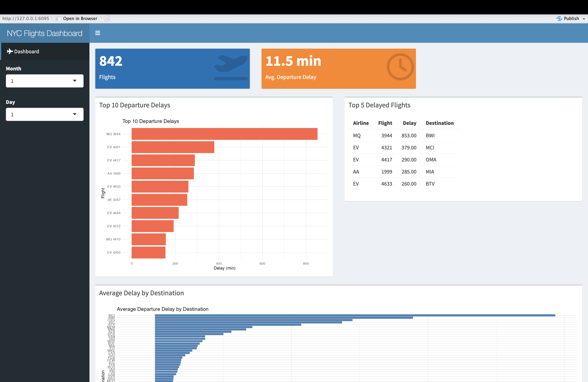Click the Delay column header
This screenshot has width=588, height=382.
click(x=409, y=123)
